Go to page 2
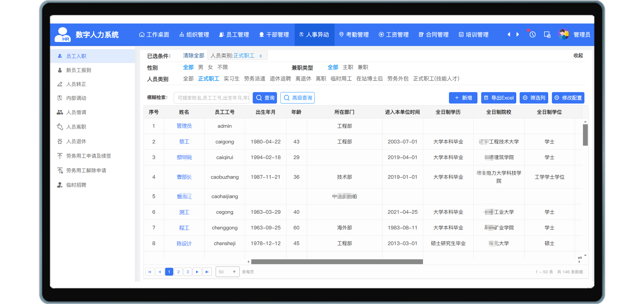This screenshot has width=644, height=304. click(x=179, y=272)
